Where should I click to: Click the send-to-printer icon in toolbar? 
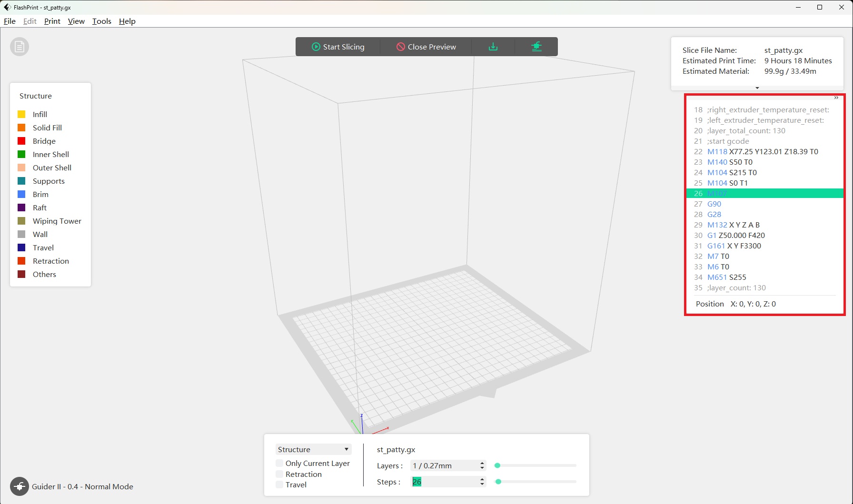(x=536, y=47)
